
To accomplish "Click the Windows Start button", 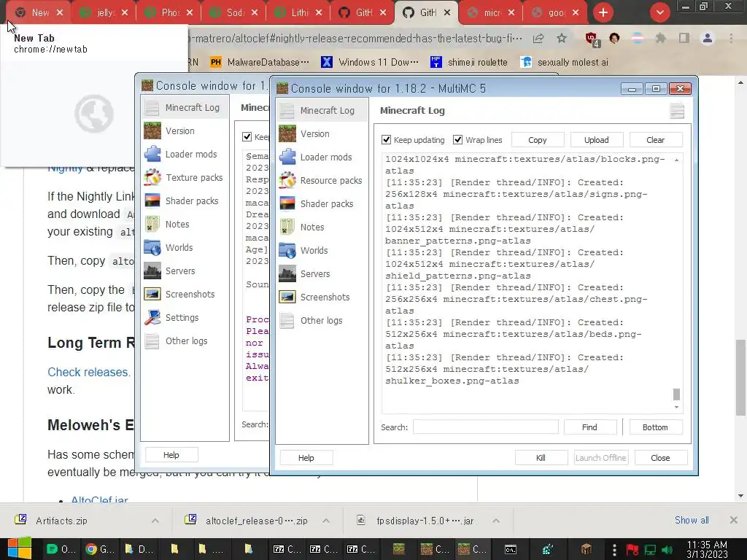I will (x=19, y=548).
